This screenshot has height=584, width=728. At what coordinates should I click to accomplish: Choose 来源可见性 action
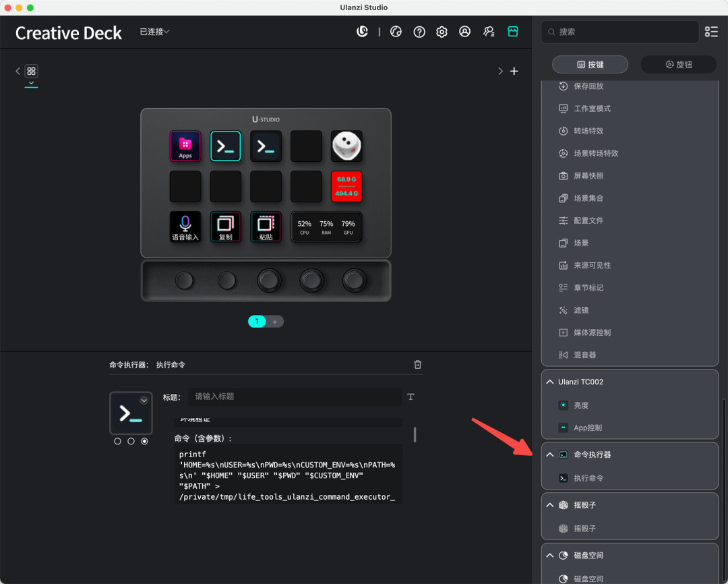[592, 265]
